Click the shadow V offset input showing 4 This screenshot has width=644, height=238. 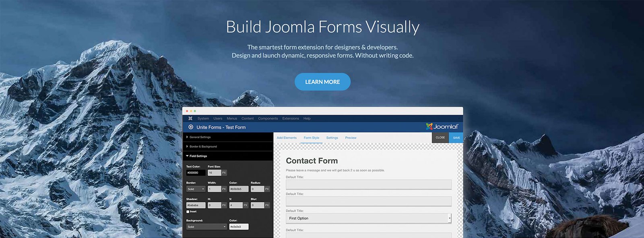(236, 205)
